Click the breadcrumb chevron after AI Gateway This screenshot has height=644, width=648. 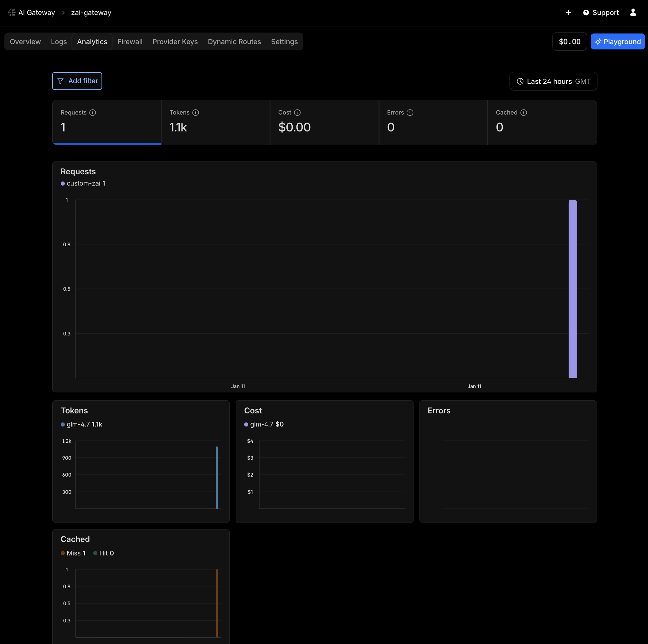coord(63,13)
